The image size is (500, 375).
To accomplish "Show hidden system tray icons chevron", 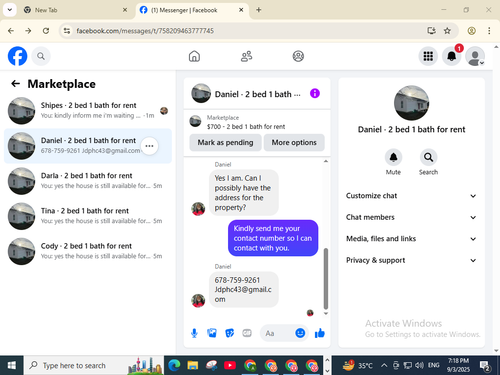I will [384, 365].
